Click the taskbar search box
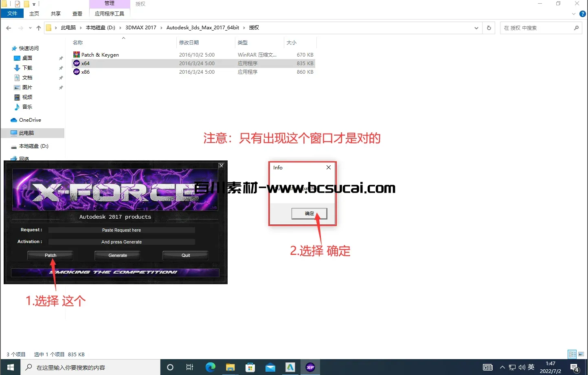 click(90, 367)
